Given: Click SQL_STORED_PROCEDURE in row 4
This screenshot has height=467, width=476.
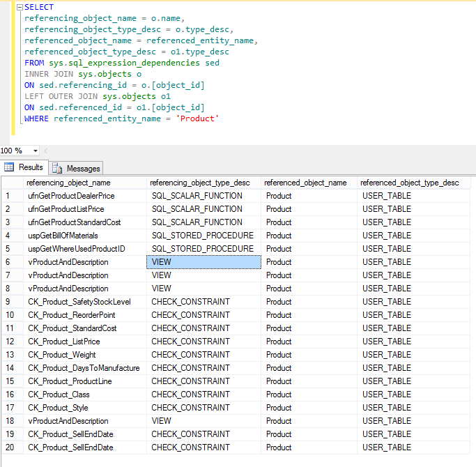Looking at the screenshot, I should coord(204,236).
